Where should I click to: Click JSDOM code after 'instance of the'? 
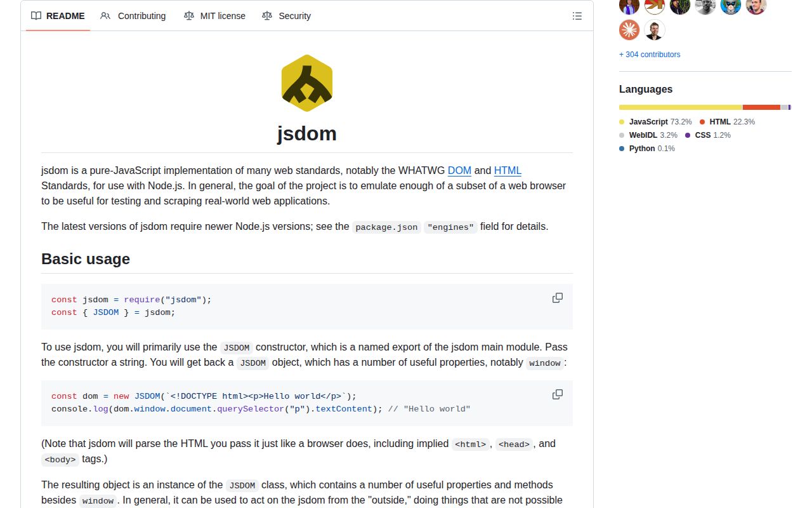tap(242, 486)
